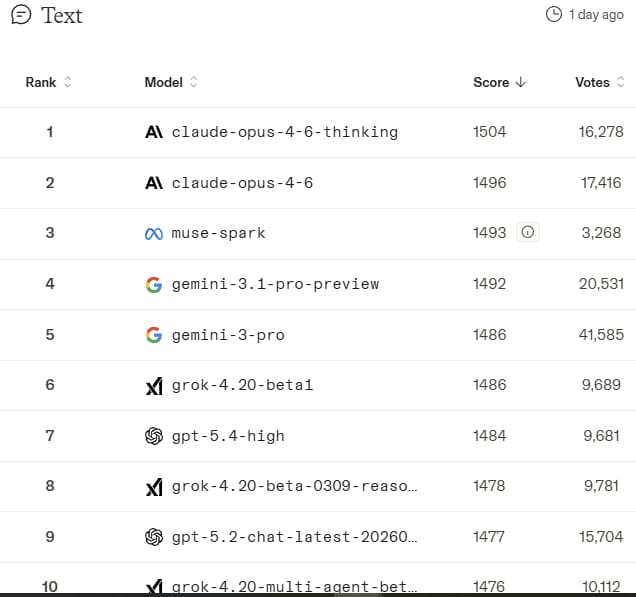
Task: Click the Score descending sort arrow
Action: pyautogui.click(x=521, y=82)
